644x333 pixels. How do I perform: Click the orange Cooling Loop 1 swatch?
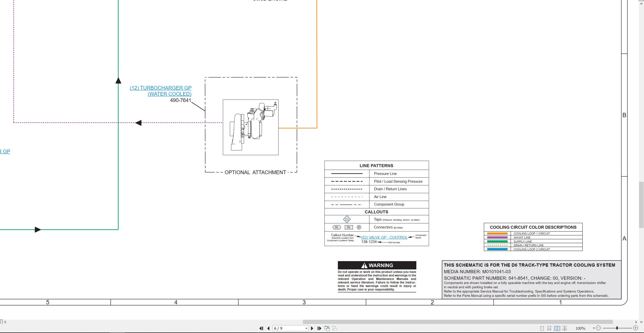[x=497, y=233]
